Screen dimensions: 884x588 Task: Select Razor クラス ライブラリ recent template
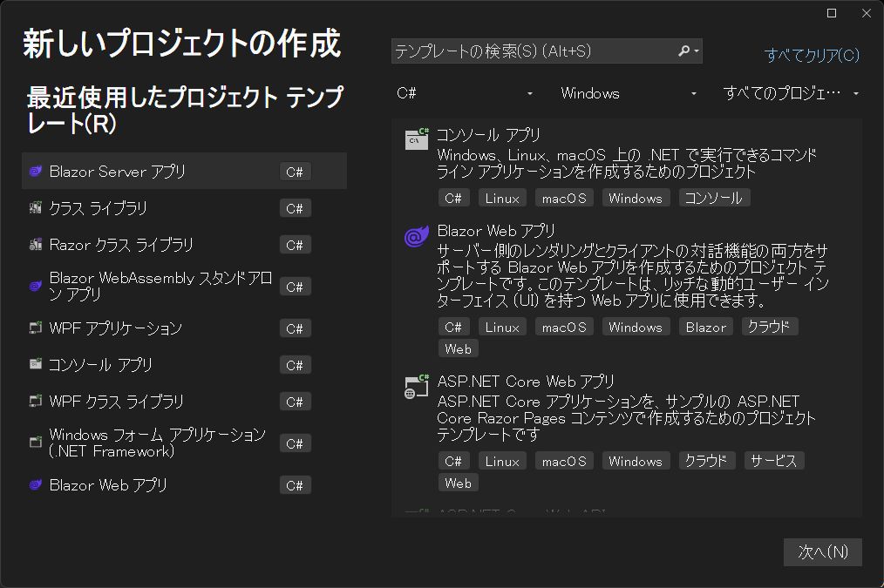click(x=184, y=245)
